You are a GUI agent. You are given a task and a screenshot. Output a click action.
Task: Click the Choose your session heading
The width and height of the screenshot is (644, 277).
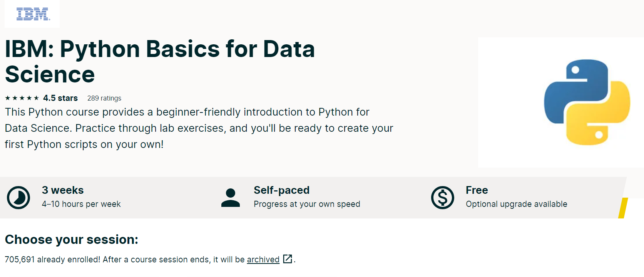72,240
